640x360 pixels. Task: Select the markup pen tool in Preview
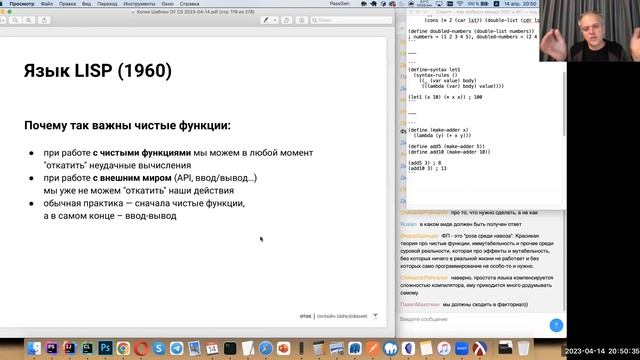pos(266,20)
